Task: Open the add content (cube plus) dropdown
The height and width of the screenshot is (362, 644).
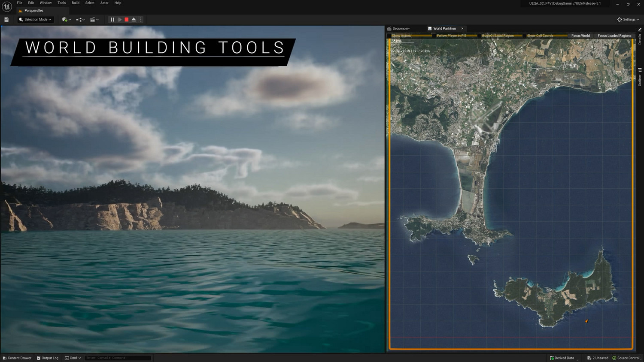Action: (66, 20)
